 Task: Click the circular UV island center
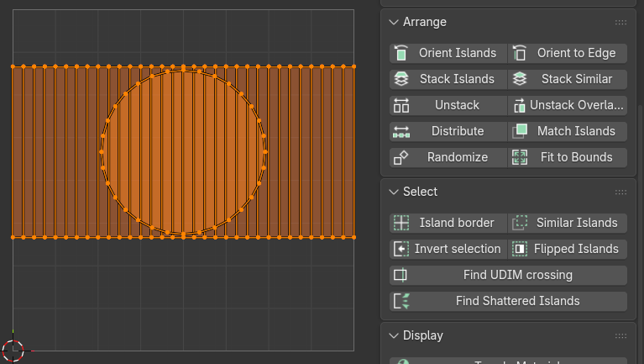183,152
